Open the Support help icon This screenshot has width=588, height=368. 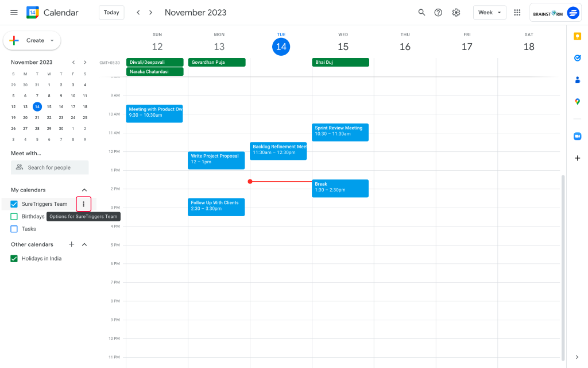point(438,12)
